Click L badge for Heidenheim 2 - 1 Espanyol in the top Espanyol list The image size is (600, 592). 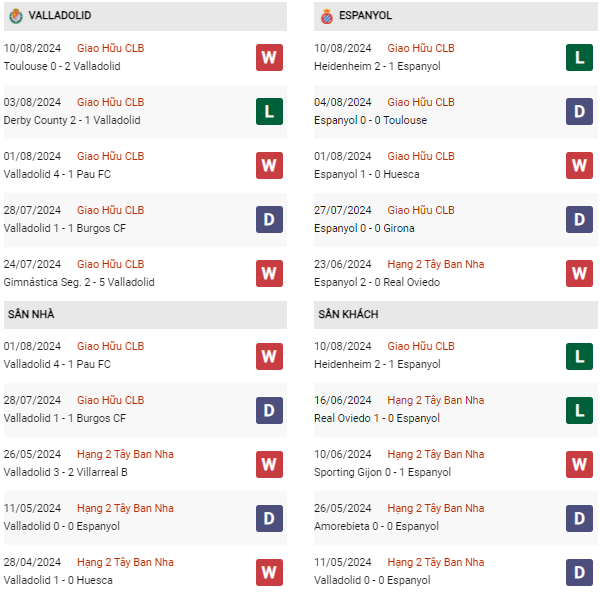point(579,57)
